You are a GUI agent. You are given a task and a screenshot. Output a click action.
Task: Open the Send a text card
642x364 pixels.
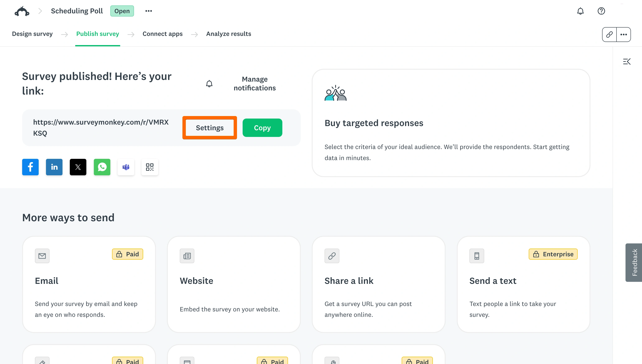[x=523, y=284]
